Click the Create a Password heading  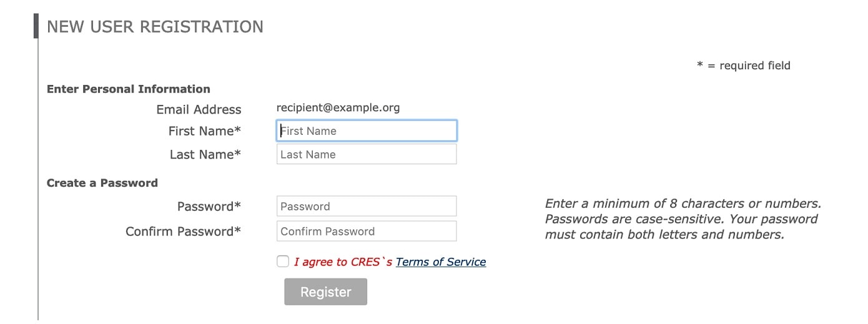102,183
